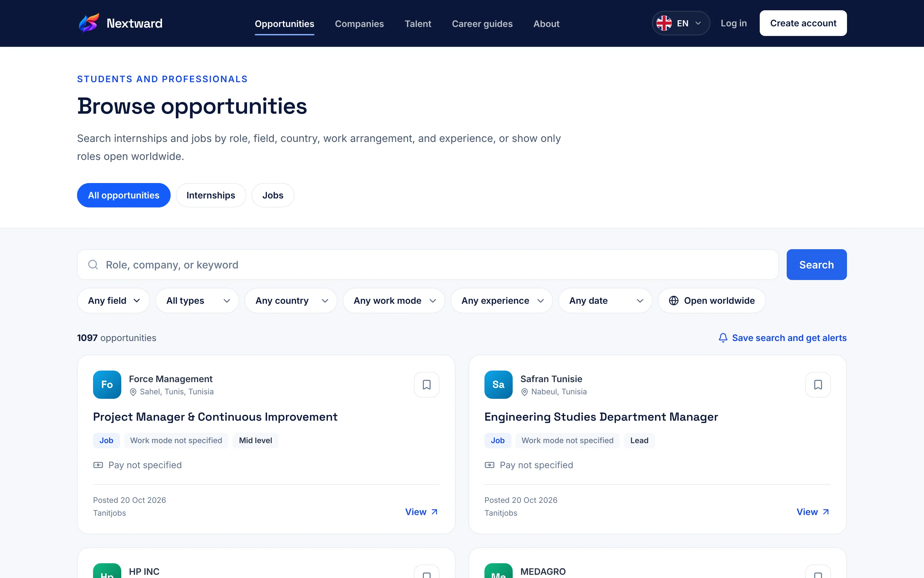The width and height of the screenshot is (924, 578).
Task: Click the Project Manager & Continuous Improvement title
Action: (x=215, y=417)
